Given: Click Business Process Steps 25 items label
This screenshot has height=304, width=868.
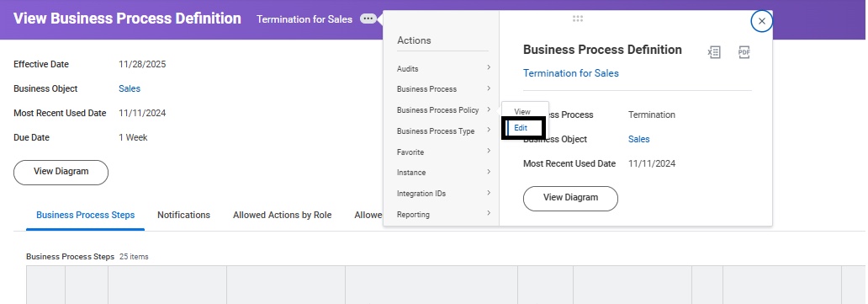Looking at the screenshot, I should coord(87,257).
